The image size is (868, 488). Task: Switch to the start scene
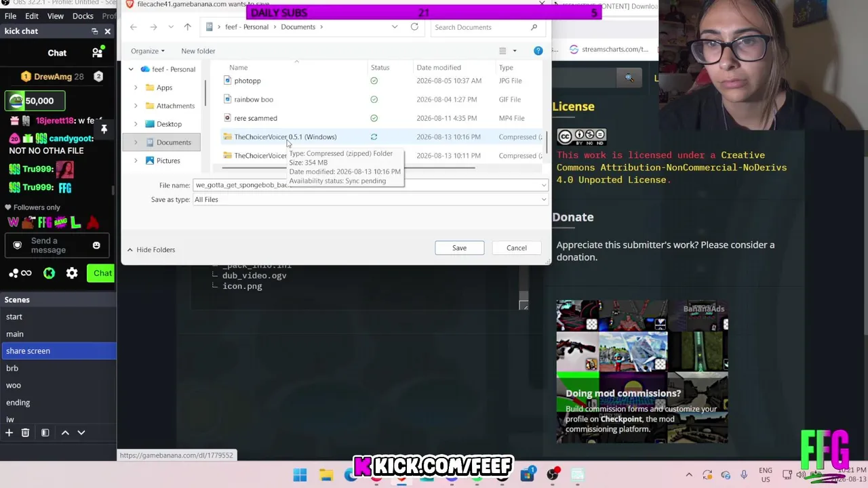pyautogui.click(x=14, y=317)
